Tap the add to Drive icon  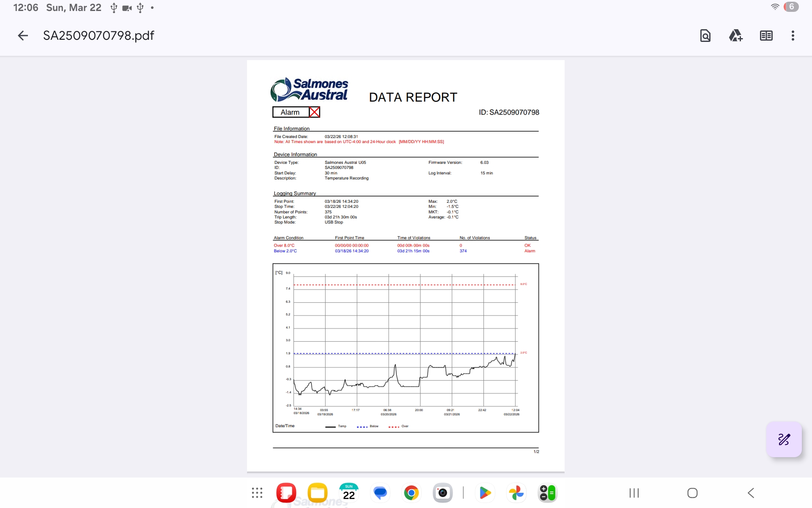[735, 36]
